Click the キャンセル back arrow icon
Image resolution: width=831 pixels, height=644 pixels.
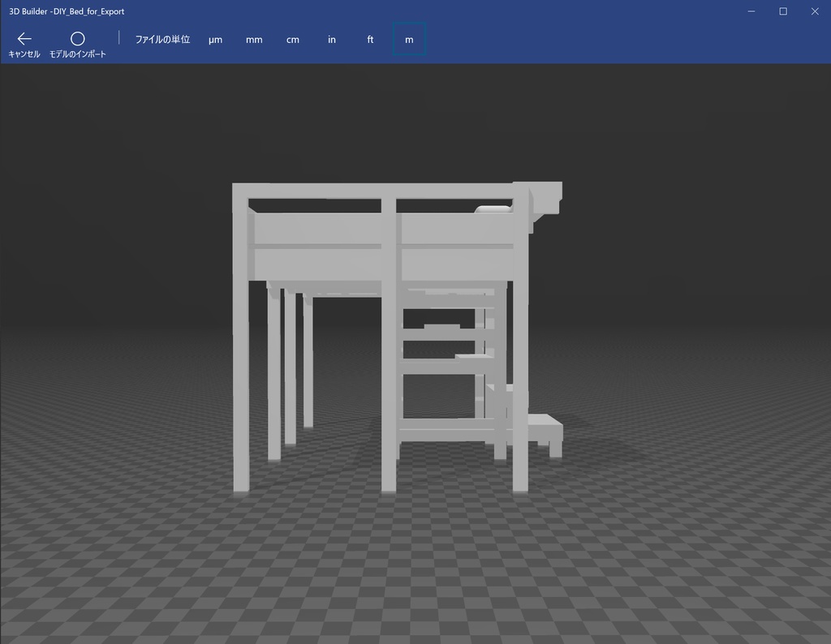[24, 37]
